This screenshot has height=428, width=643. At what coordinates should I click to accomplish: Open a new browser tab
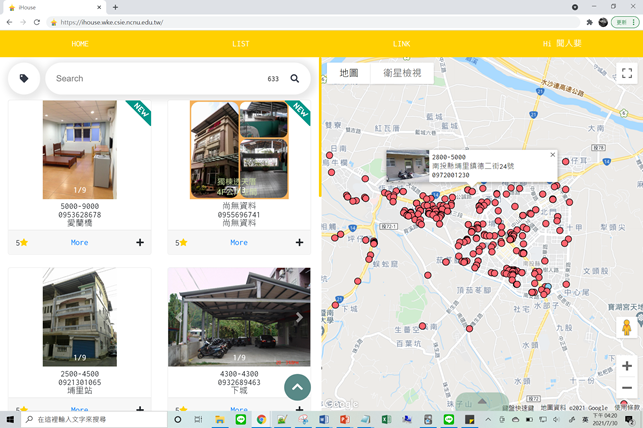(x=115, y=7)
